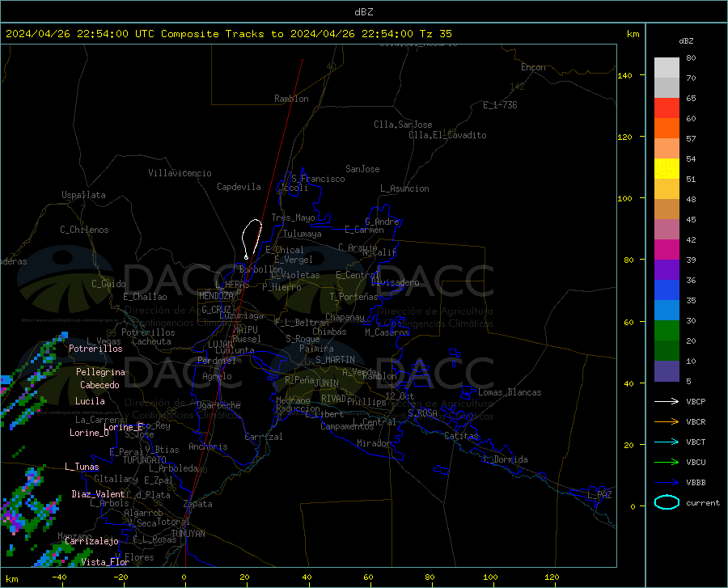
Task: Click the LUJAN label
Action: point(220,345)
